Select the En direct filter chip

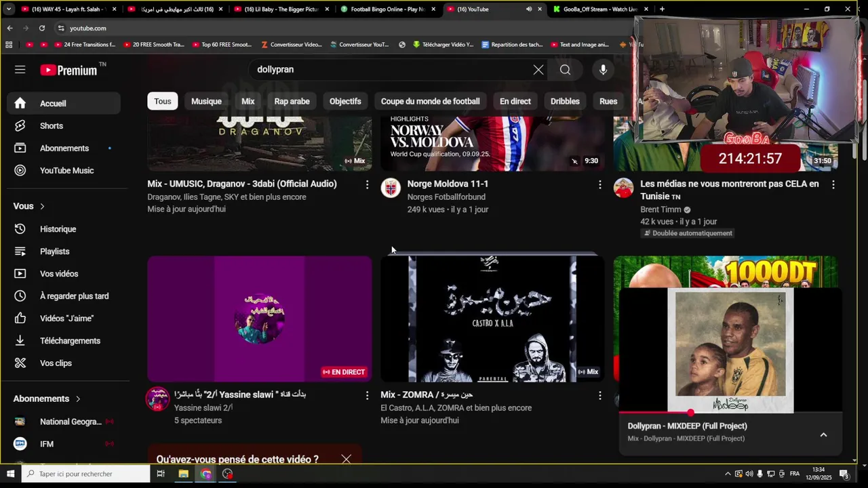[x=515, y=101]
